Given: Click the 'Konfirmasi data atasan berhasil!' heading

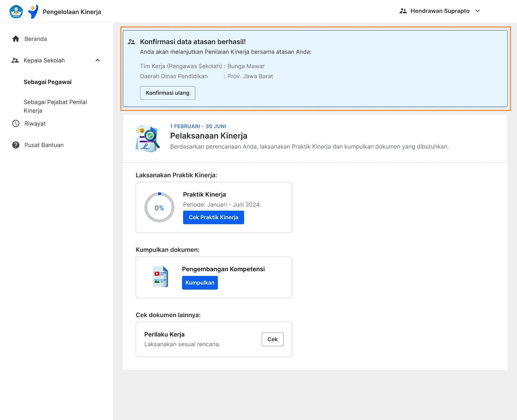Looking at the screenshot, I should 193,42.
